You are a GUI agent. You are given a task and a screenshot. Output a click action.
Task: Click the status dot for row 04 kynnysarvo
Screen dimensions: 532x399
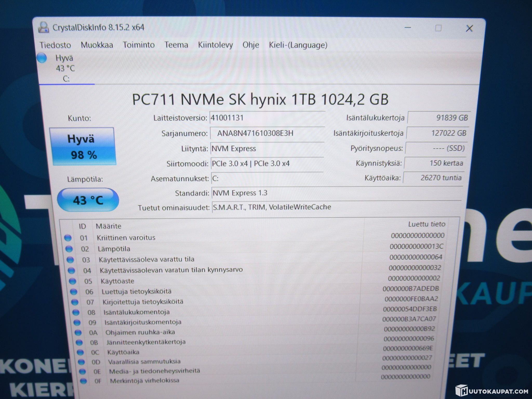[x=71, y=270]
